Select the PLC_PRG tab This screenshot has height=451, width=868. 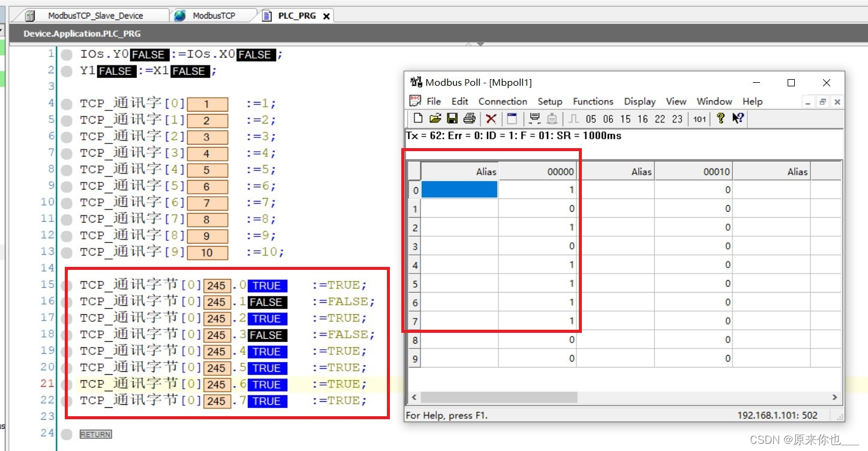click(297, 16)
